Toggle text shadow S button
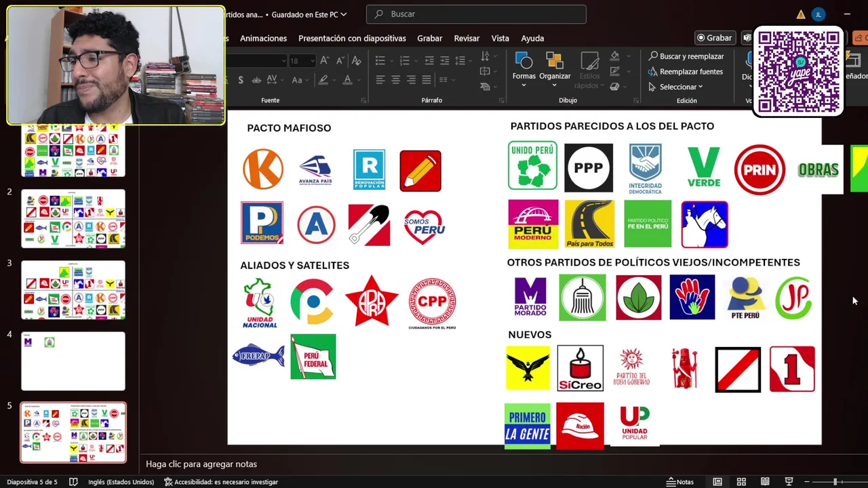 (x=241, y=80)
